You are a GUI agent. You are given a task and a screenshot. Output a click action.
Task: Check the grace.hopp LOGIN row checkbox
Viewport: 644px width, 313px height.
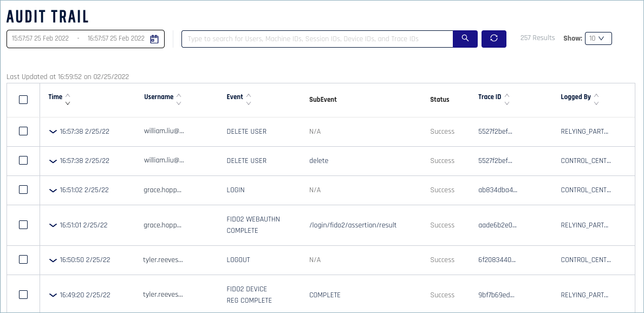click(x=23, y=190)
